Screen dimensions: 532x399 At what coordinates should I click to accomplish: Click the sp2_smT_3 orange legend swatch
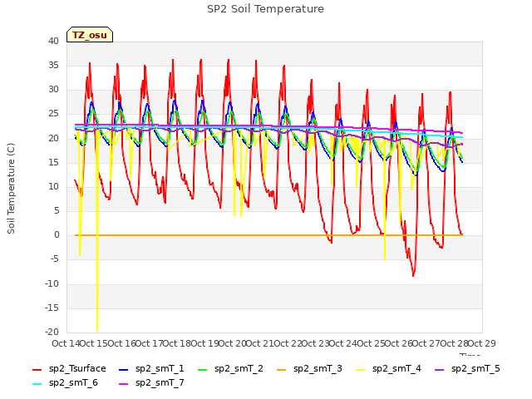[282, 369]
